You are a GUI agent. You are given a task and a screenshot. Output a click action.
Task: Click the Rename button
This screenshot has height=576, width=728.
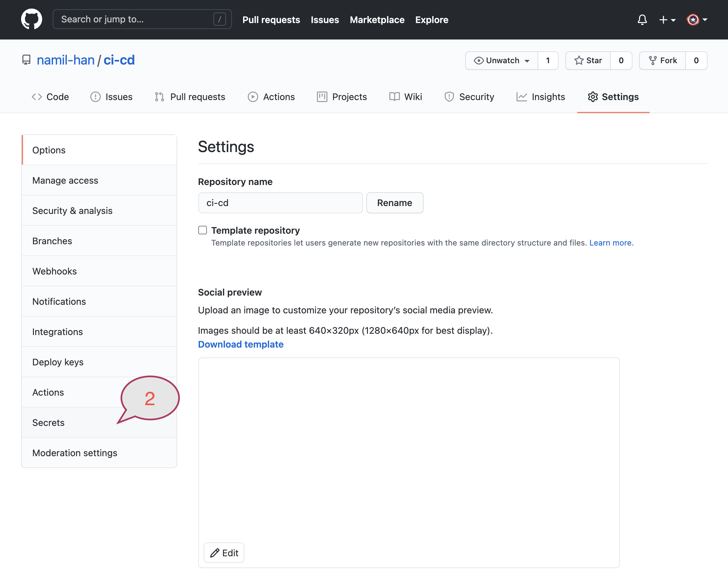click(395, 203)
